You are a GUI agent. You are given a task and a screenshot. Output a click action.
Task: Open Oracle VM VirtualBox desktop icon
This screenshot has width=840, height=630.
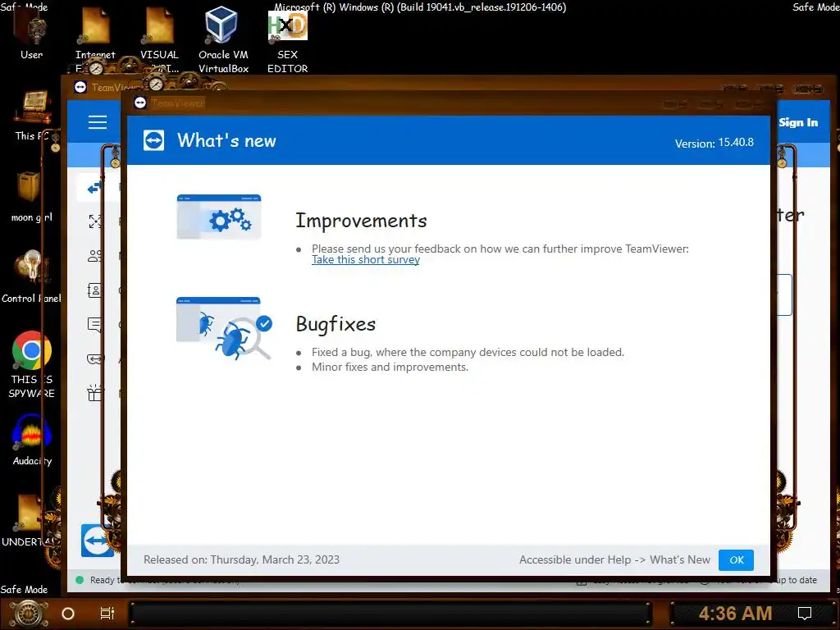pos(223,39)
